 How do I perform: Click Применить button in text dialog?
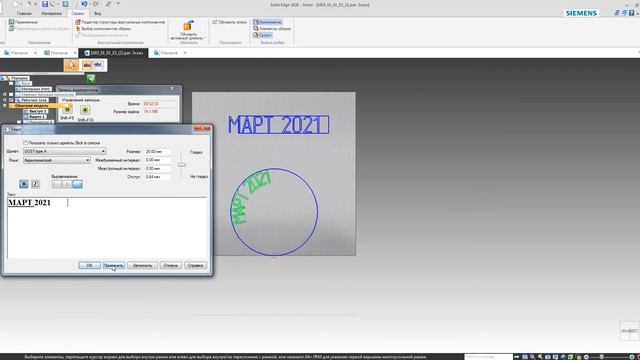point(113,265)
